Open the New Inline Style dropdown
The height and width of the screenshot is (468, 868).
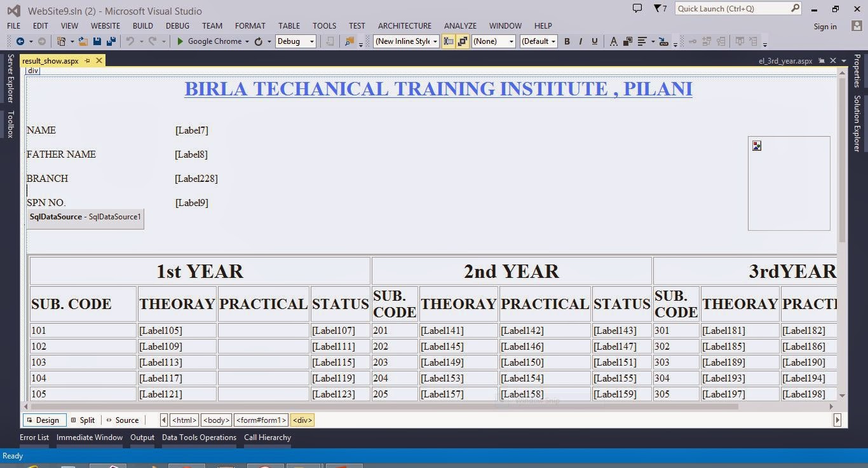tap(407, 41)
